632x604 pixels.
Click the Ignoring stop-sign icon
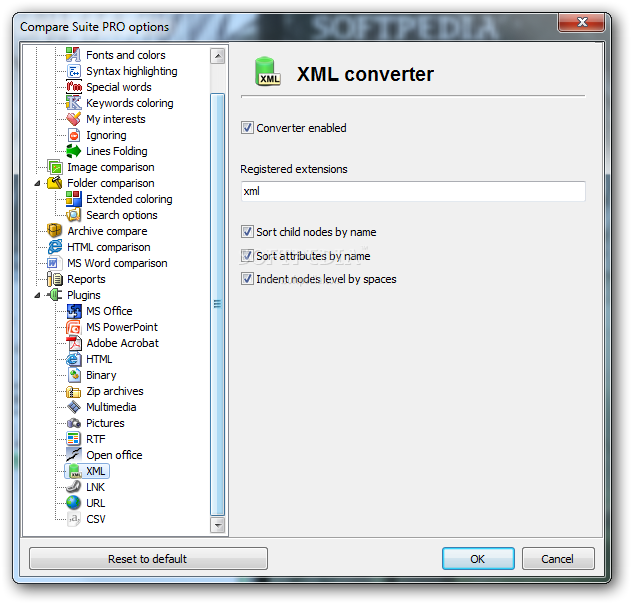pos(73,135)
